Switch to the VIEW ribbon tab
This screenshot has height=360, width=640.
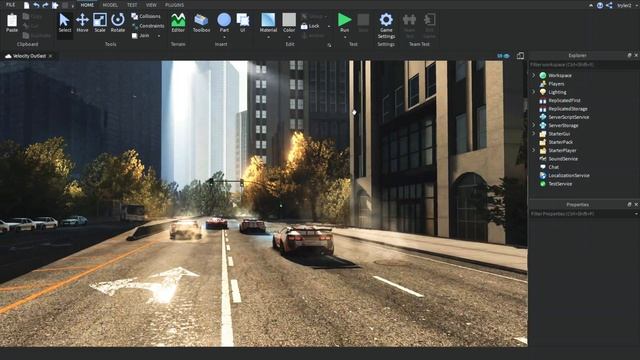151,5
